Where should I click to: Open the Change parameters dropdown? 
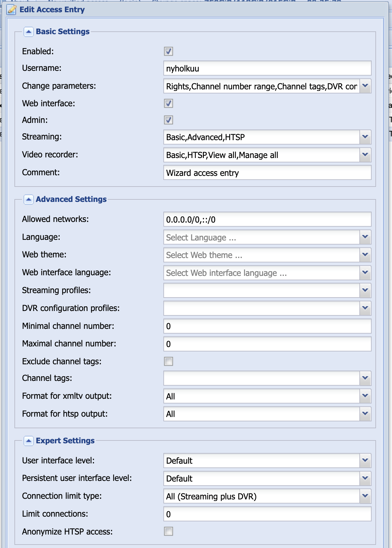[x=365, y=86]
